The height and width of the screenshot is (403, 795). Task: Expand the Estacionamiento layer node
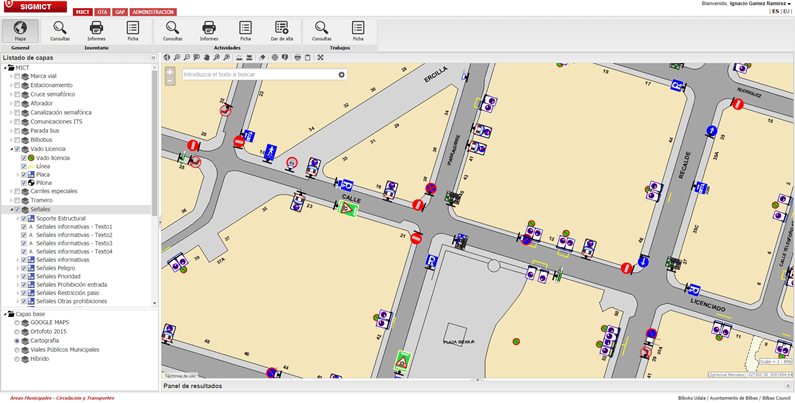tap(11, 85)
